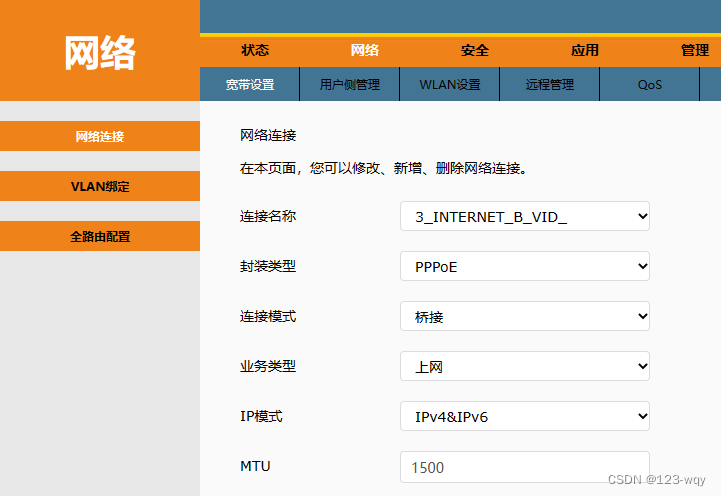This screenshot has height=496, width=721.
Task: Expand the 业务类型 上网 dropdown
Action: tap(525, 366)
